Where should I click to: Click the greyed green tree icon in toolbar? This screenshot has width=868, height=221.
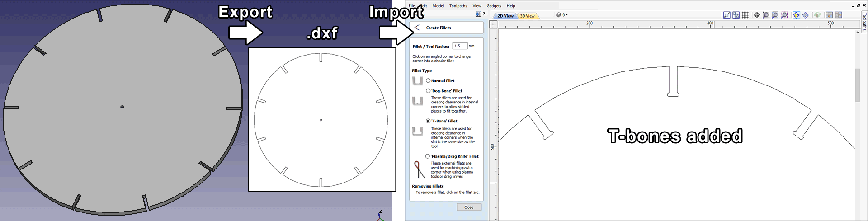[x=817, y=15]
